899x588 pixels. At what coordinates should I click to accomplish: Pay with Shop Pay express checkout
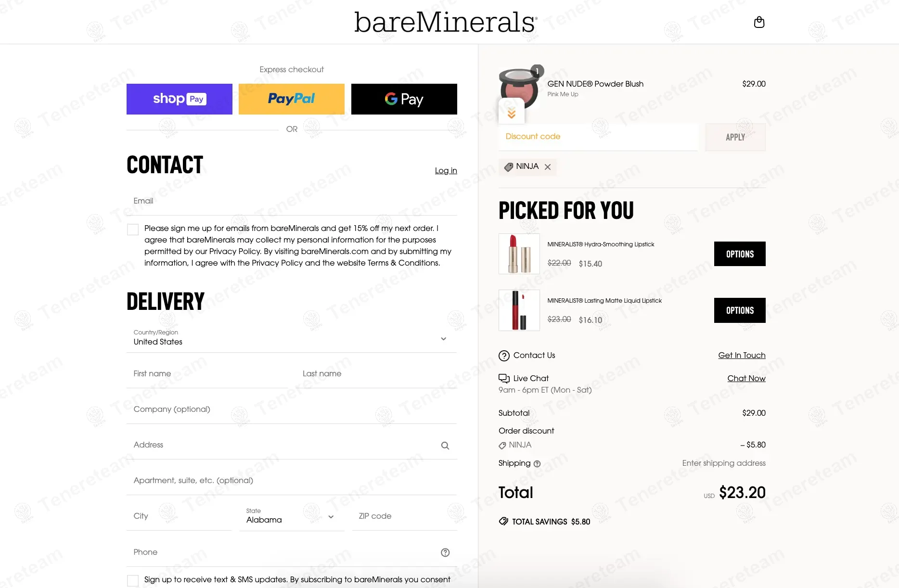(179, 99)
